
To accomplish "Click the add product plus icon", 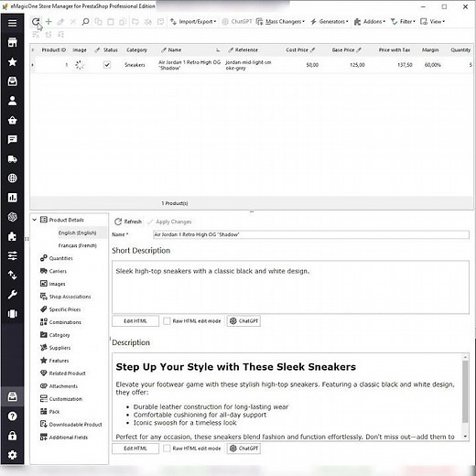I will click(49, 21).
